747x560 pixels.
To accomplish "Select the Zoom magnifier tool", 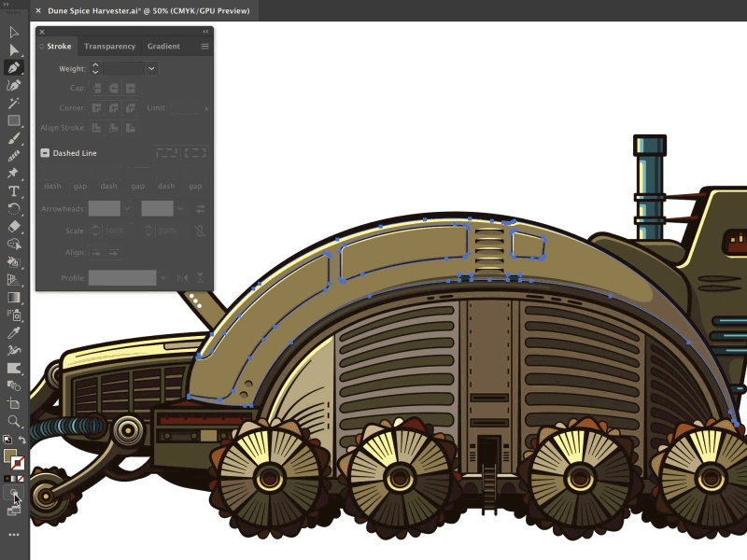I will [x=13, y=422].
